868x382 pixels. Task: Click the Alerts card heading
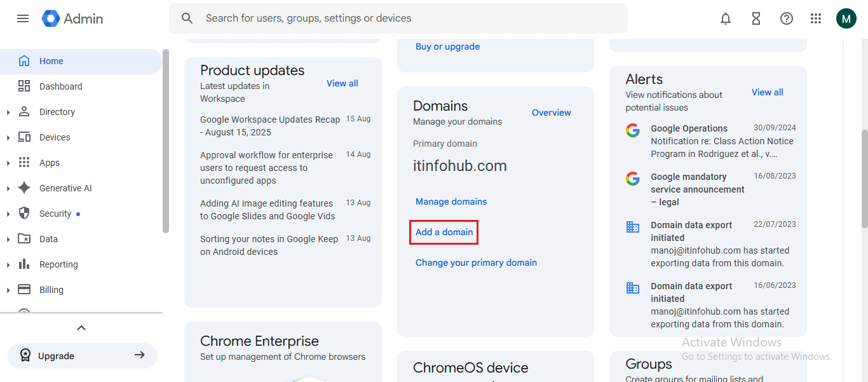coord(644,79)
